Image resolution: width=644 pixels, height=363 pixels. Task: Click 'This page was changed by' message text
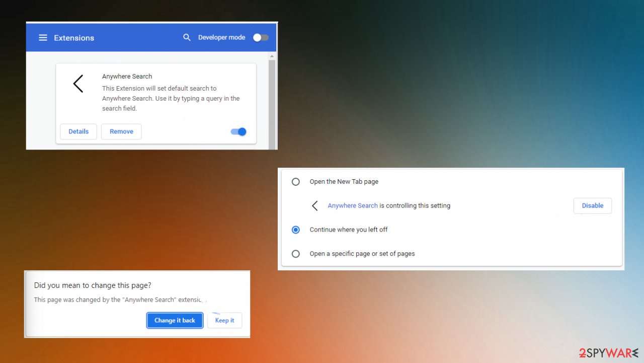coord(120,300)
